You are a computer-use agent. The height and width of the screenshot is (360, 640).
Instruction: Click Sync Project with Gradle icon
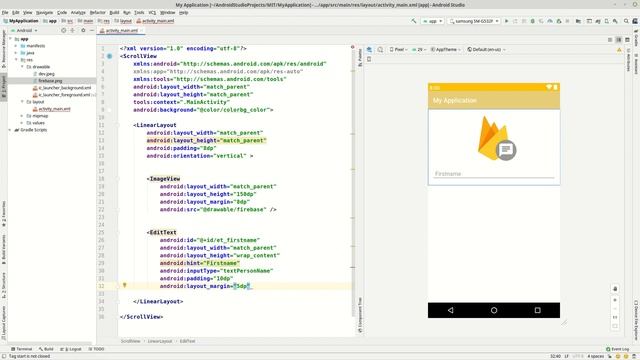[598, 21]
